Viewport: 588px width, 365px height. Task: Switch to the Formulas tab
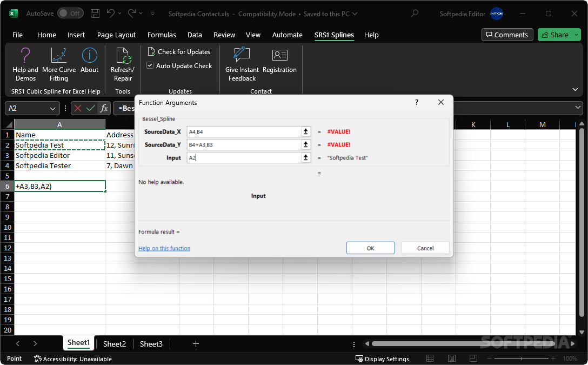pyautogui.click(x=162, y=35)
